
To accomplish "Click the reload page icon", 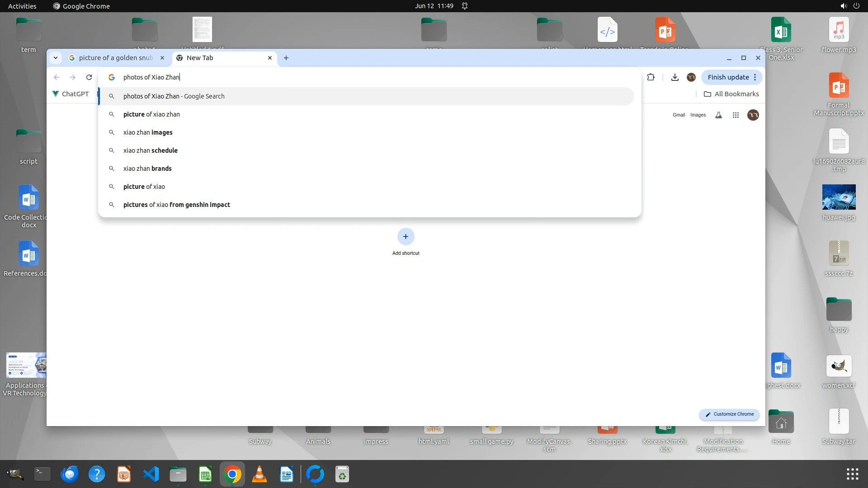I will (x=89, y=77).
